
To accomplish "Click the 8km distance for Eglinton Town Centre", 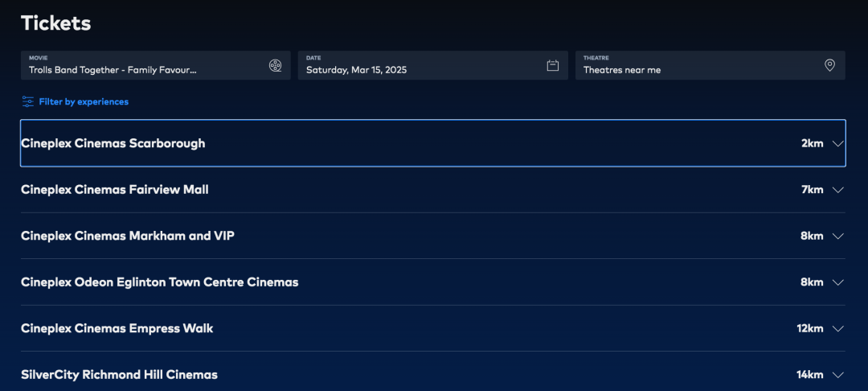I will [812, 282].
